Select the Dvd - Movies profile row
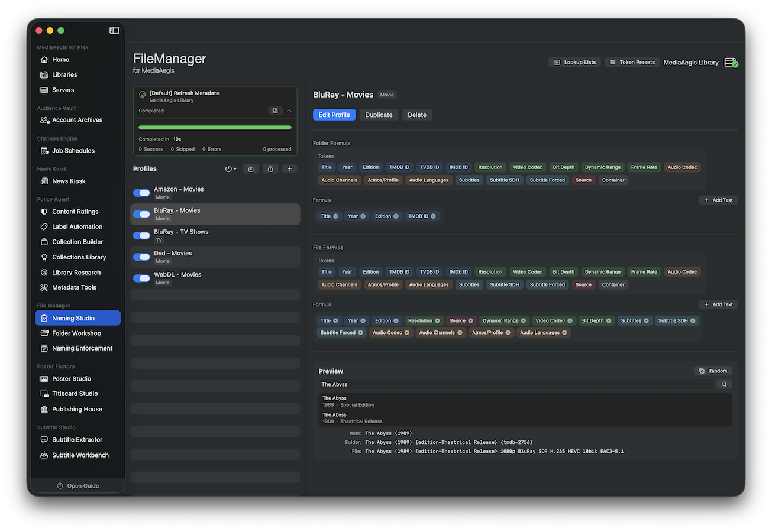Viewport: 772px width, 532px height. [215, 257]
